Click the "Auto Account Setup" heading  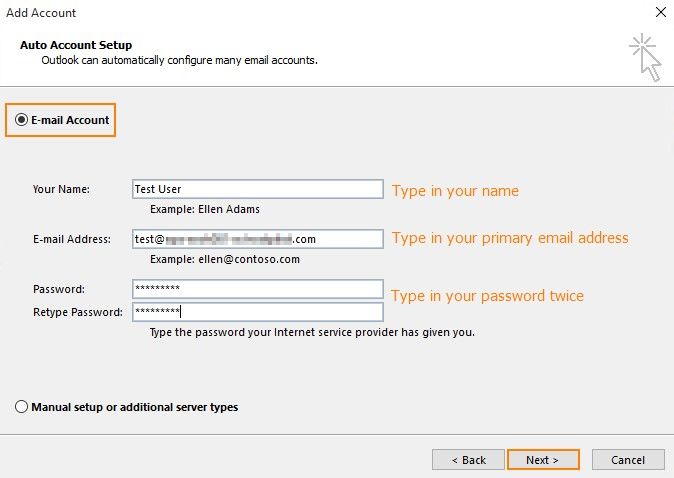pyautogui.click(x=76, y=45)
